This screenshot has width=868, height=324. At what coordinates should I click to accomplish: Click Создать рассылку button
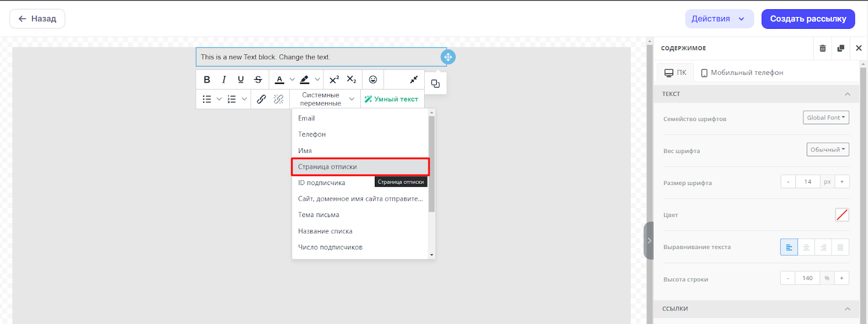tap(808, 19)
